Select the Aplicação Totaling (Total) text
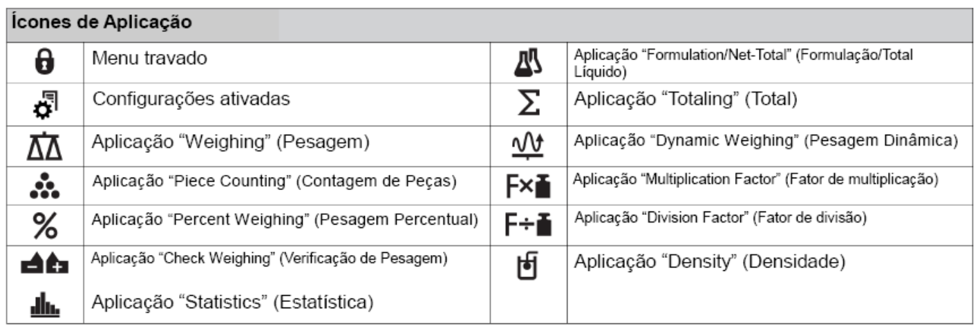 point(686,100)
